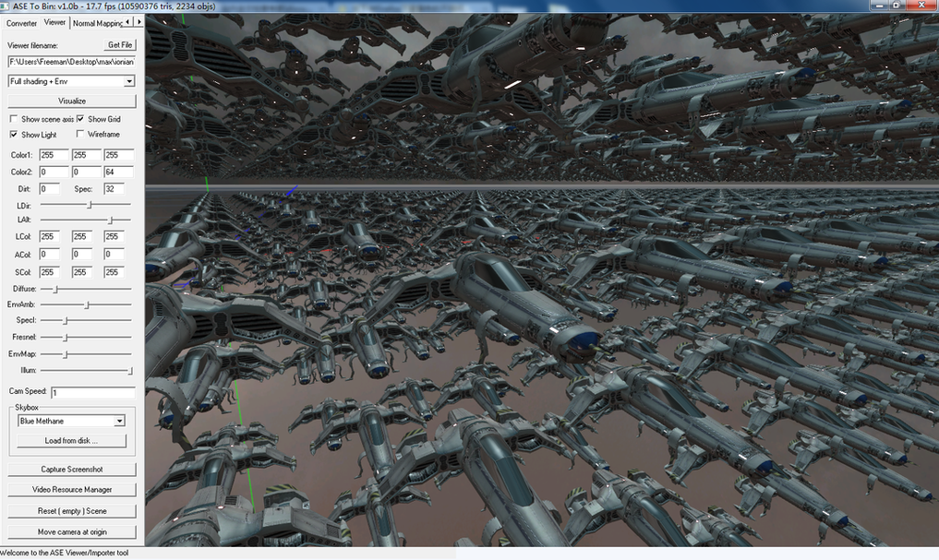Uncheck the Show Light checkbox
The height and width of the screenshot is (560, 939).
pos(14,135)
